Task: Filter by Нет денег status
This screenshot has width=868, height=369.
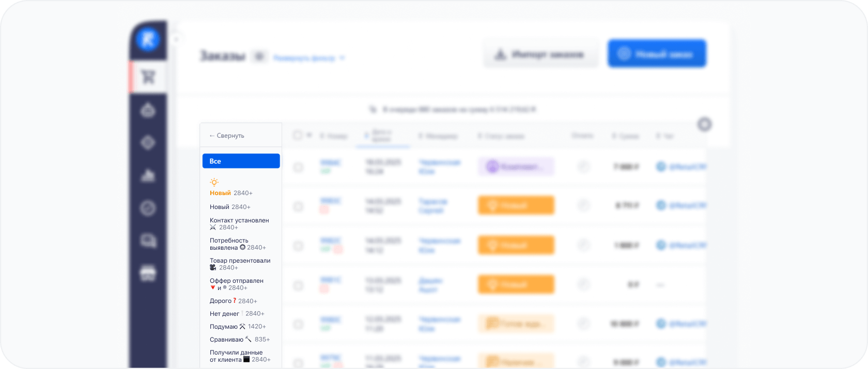Action: [237, 314]
